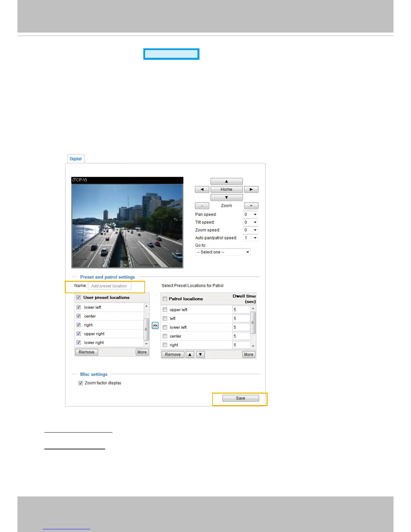Check the 'upper left' patrol location
411x532 pixels.
point(165,310)
